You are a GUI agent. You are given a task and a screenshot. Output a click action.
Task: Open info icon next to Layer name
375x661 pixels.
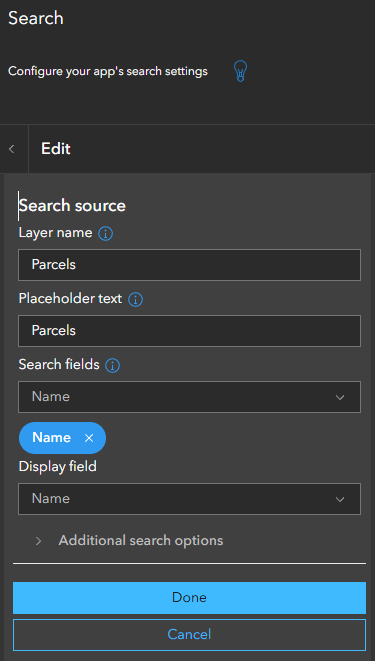105,233
